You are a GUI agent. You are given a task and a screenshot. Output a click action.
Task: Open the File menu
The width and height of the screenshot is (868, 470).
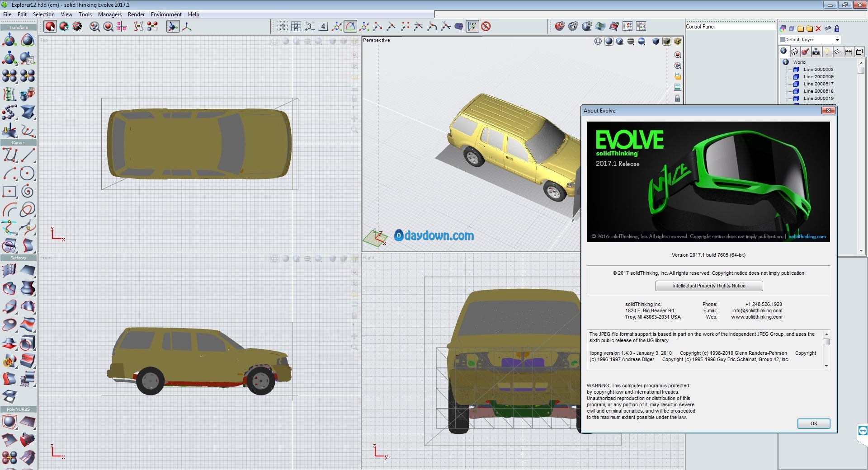point(7,14)
